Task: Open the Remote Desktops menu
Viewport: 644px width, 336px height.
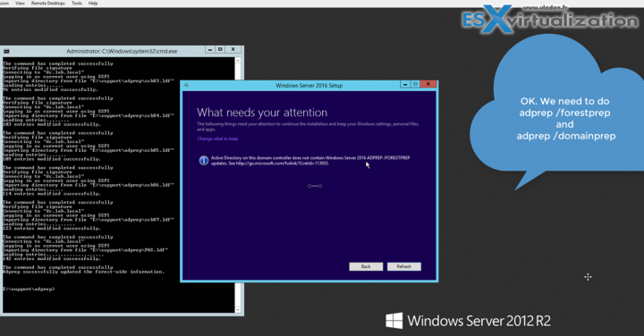Action: 48,3
